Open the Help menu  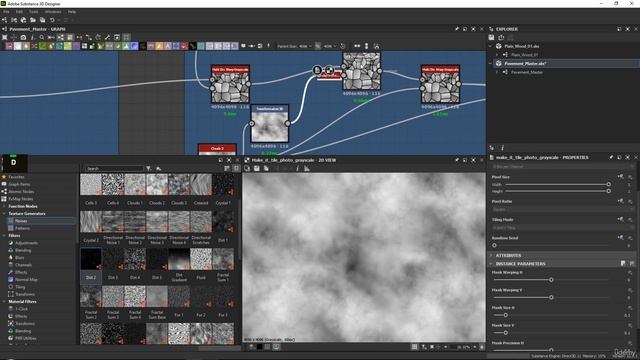pyautogui.click(x=72, y=12)
